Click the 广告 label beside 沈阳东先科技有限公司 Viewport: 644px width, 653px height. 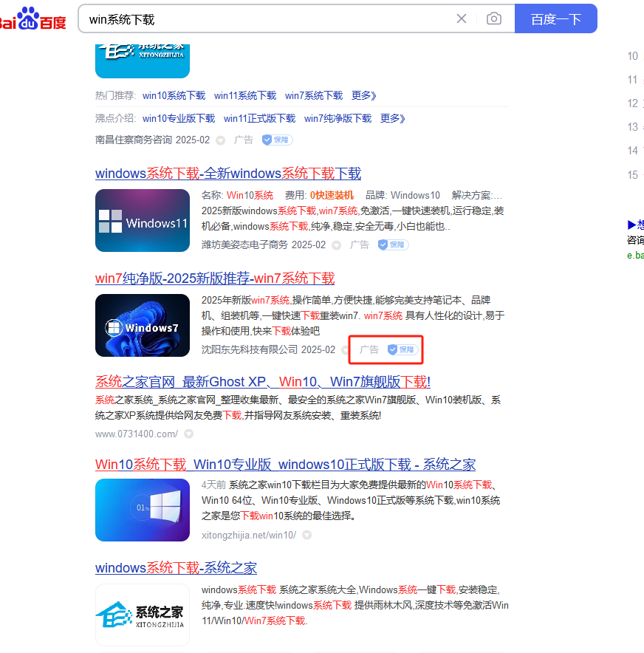(369, 350)
